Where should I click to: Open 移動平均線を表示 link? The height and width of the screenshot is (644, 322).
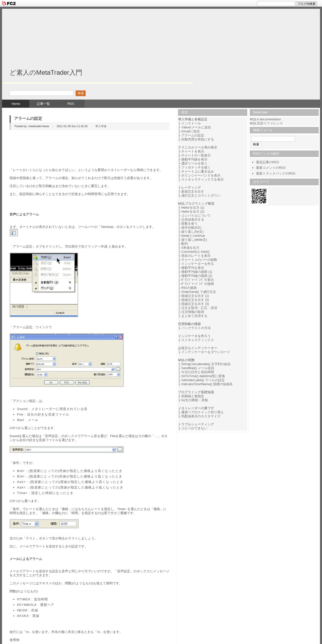(194, 159)
